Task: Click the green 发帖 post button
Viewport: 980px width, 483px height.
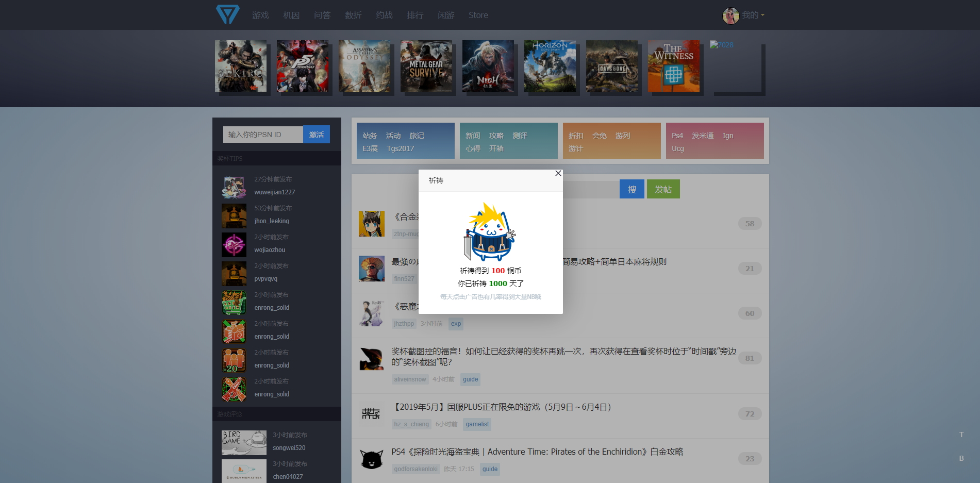Action: 663,189
